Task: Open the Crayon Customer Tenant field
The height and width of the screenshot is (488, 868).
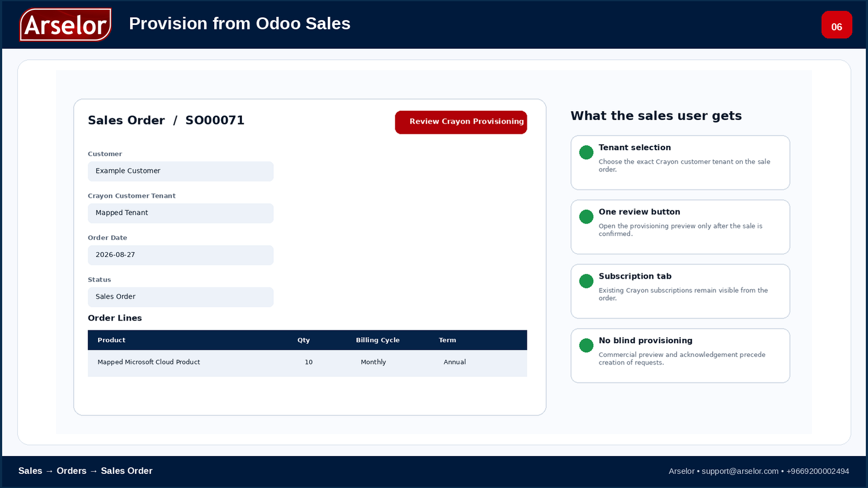Action: tap(181, 213)
